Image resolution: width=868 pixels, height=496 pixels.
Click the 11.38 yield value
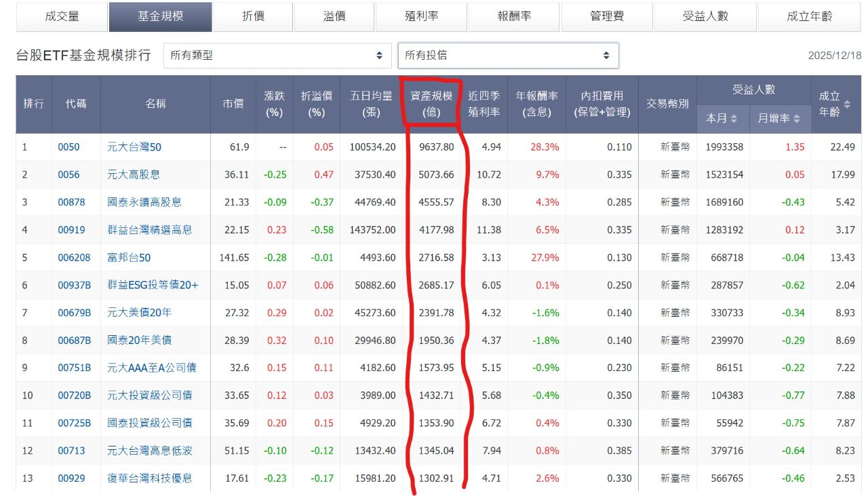point(489,230)
